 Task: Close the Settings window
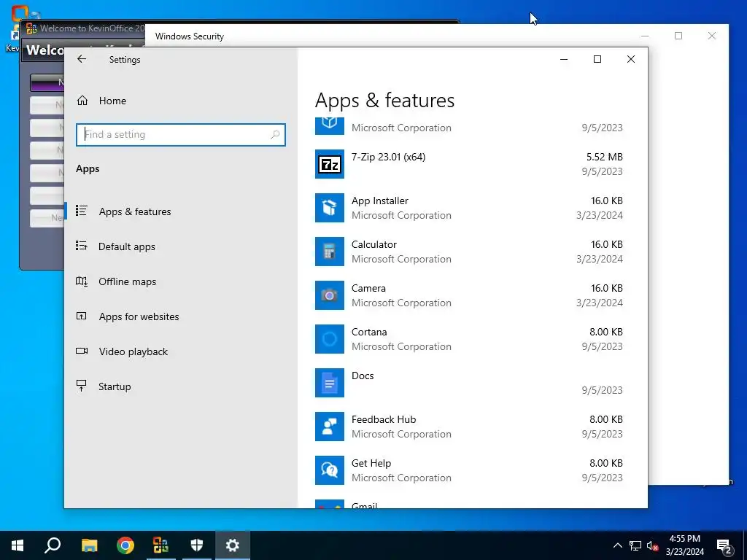631,59
